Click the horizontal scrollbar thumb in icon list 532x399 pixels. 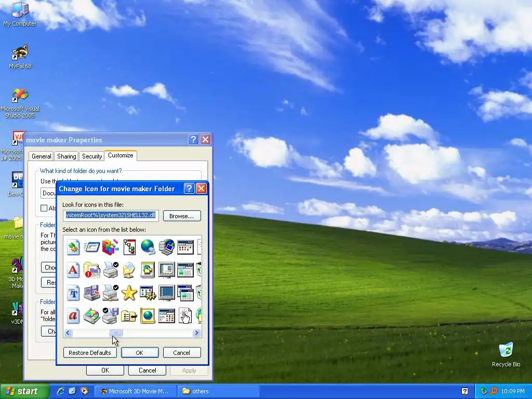116,333
